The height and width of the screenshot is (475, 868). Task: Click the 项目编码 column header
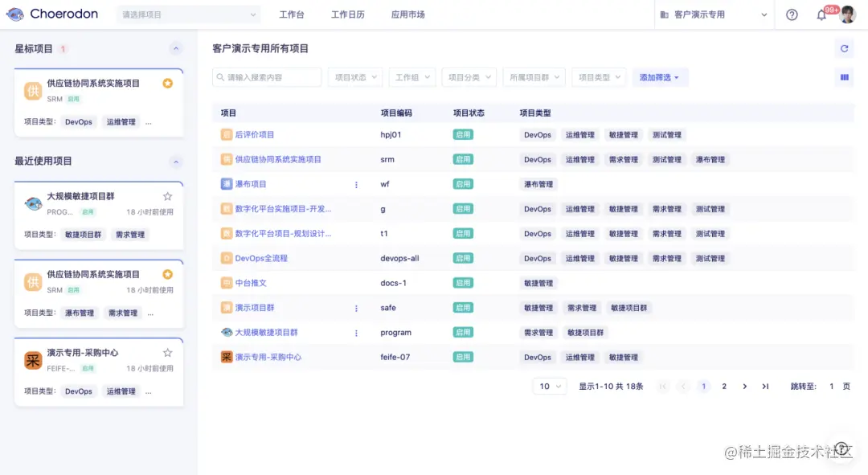point(396,113)
